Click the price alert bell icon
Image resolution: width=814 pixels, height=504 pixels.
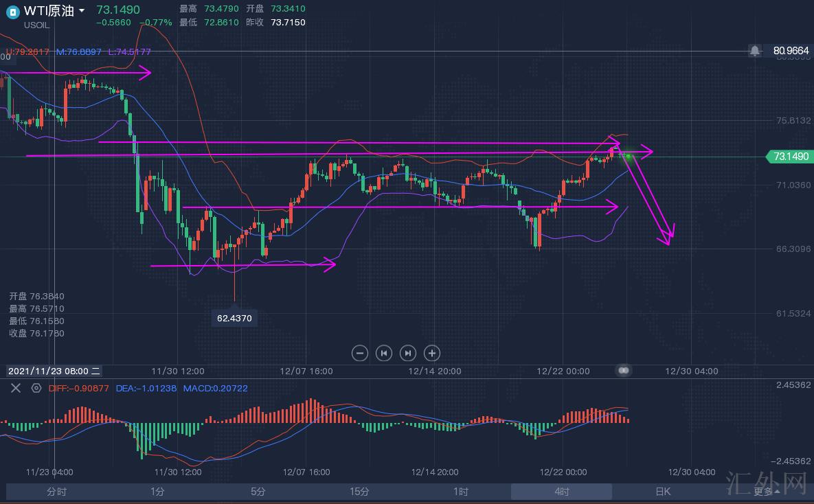[755, 51]
